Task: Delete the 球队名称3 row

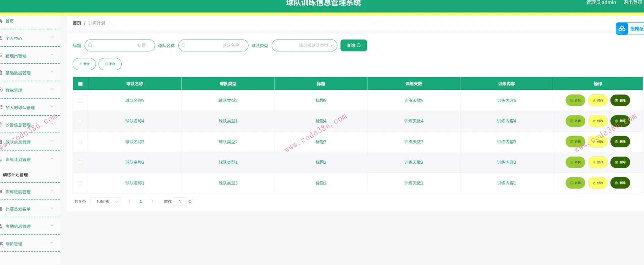Action: click(x=620, y=142)
